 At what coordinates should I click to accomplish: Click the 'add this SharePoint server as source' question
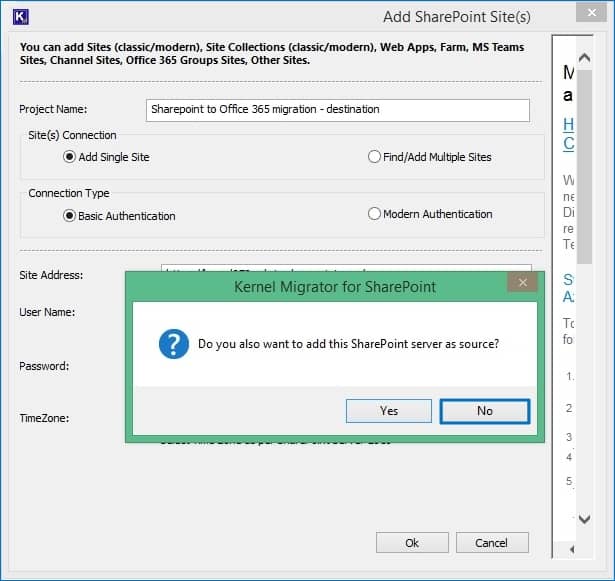click(x=348, y=344)
